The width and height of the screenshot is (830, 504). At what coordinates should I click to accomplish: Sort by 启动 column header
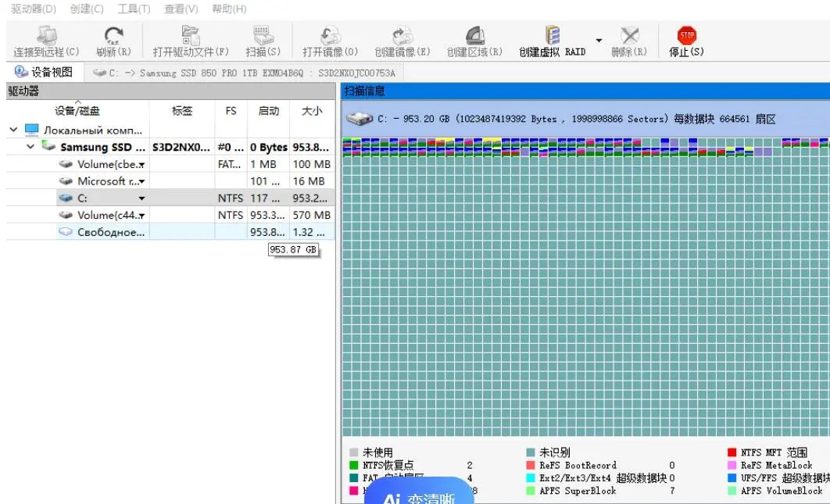point(268,111)
